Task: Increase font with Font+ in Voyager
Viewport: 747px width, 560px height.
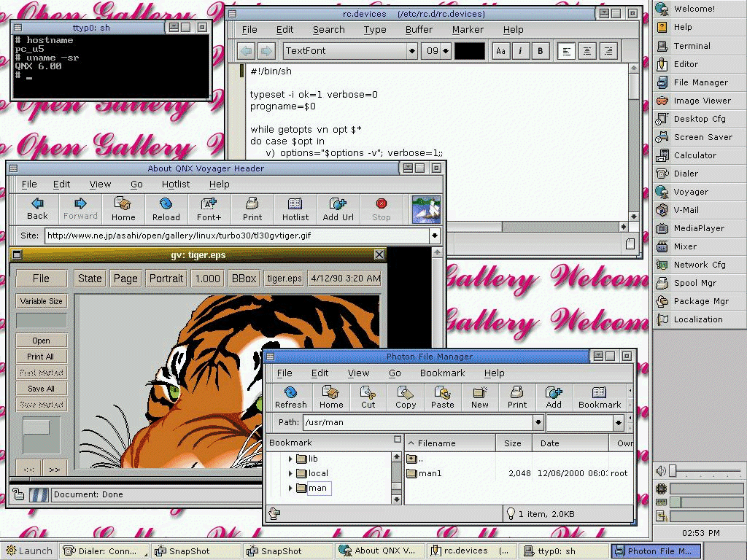Action: click(x=209, y=209)
